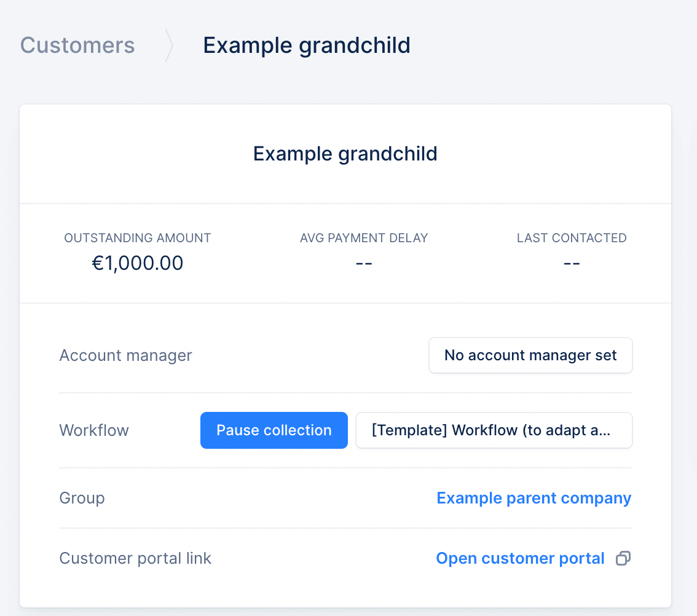Open the [Template] Workflow selector
697x616 pixels.
[x=494, y=430]
